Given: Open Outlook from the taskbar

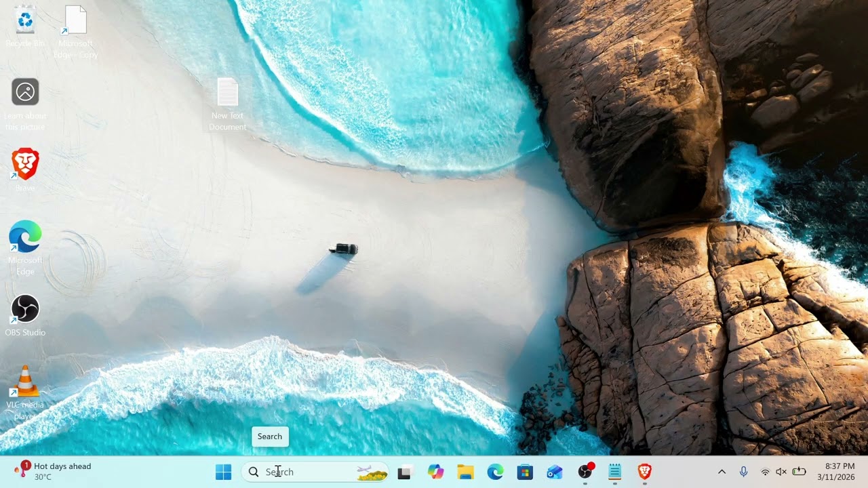Looking at the screenshot, I should pyautogui.click(x=555, y=472).
